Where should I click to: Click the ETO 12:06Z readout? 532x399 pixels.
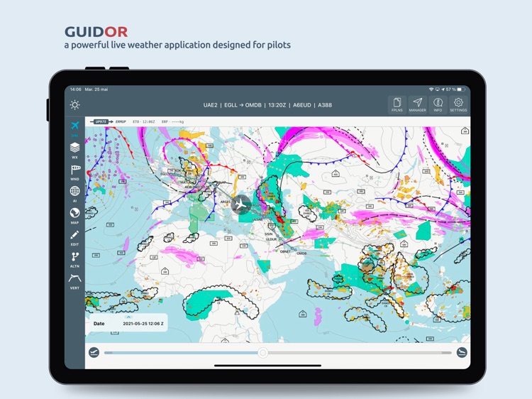point(144,121)
